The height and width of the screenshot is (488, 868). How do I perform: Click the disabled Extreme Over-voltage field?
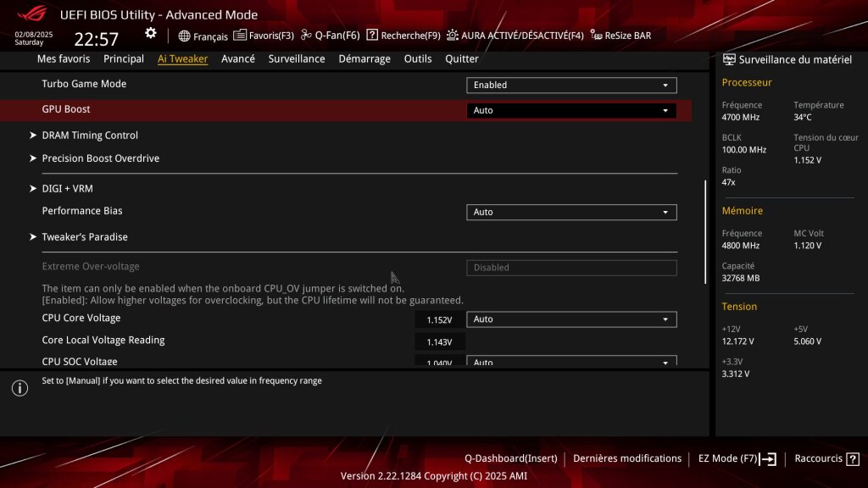click(x=571, y=268)
